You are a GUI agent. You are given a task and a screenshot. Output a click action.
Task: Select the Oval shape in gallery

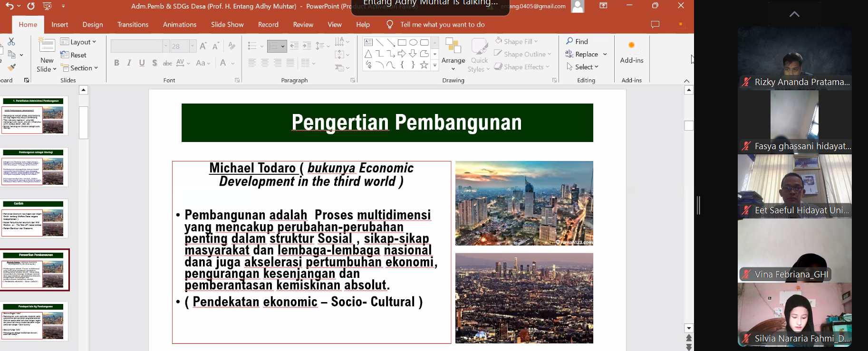pyautogui.click(x=413, y=42)
